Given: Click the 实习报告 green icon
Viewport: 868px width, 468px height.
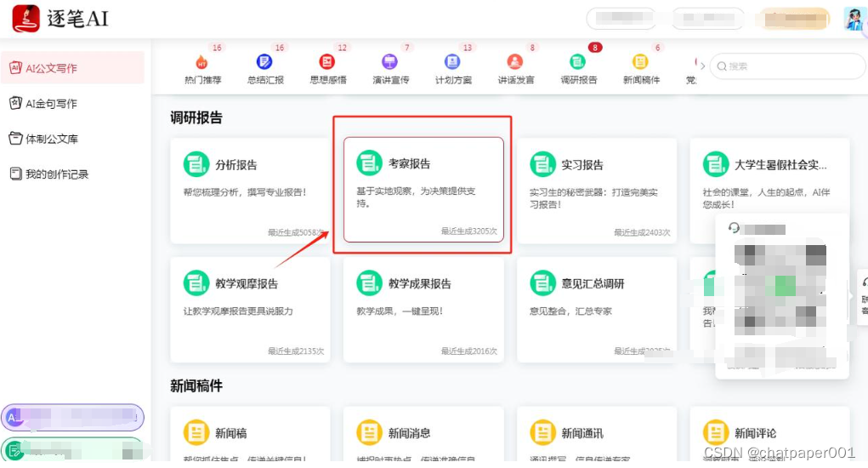Looking at the screenshot, I should point(542,164).
